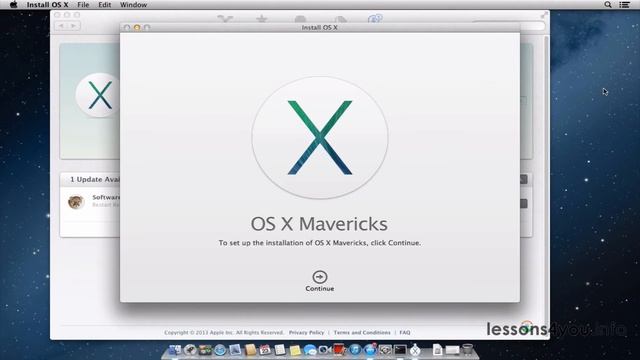Open Reminders from the Dock
Viewport: 640px width, 360px height.
[280, 350]
